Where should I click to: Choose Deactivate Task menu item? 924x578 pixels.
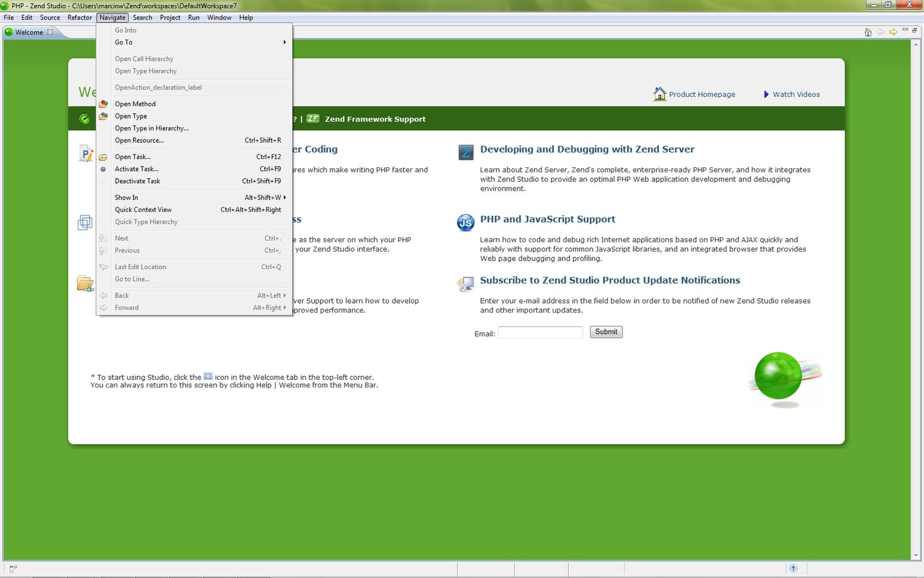click(x=194, y=181)
